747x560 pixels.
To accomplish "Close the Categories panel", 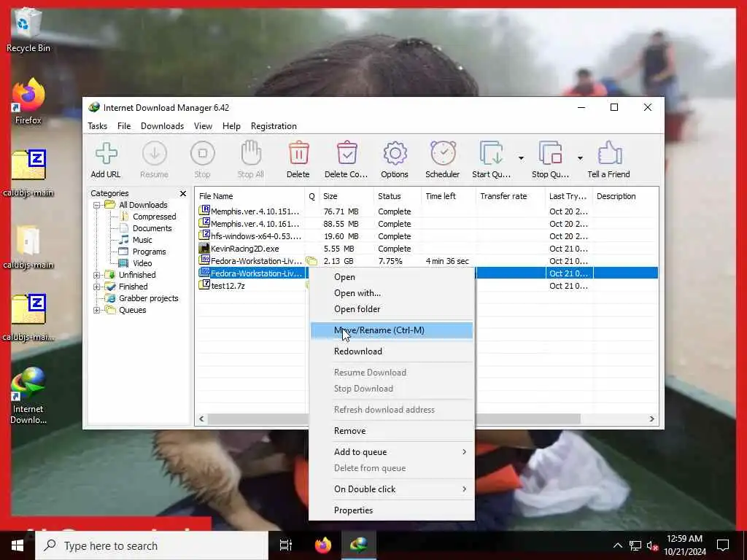I will 183,193.
